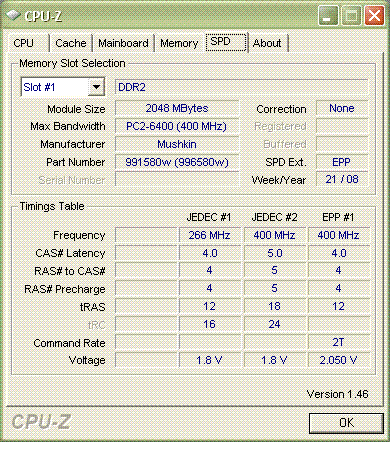Click the SPD Ext. value EPP
391x450 pixels.
coord(342,162)
